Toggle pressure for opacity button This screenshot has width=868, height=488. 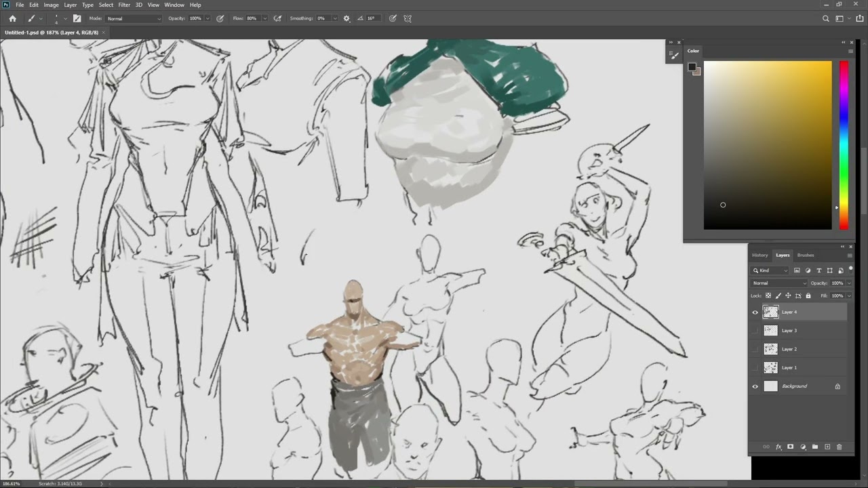point(220,18)
